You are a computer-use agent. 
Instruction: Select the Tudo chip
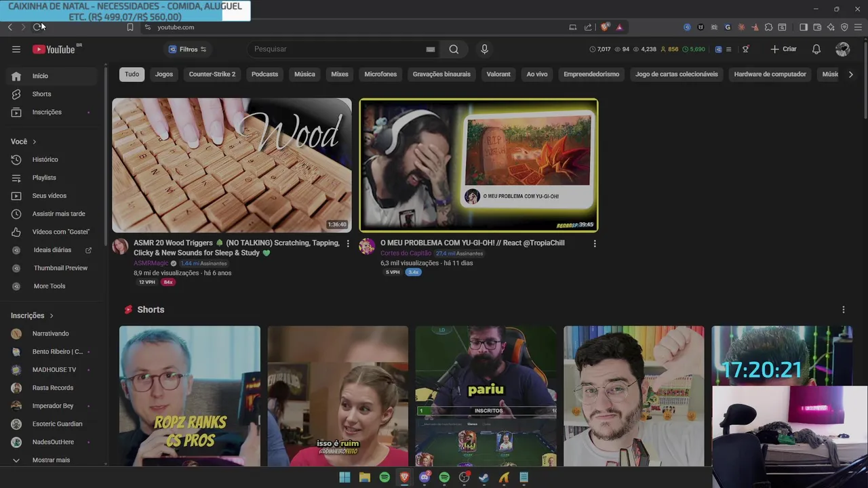tap(132, 75)
